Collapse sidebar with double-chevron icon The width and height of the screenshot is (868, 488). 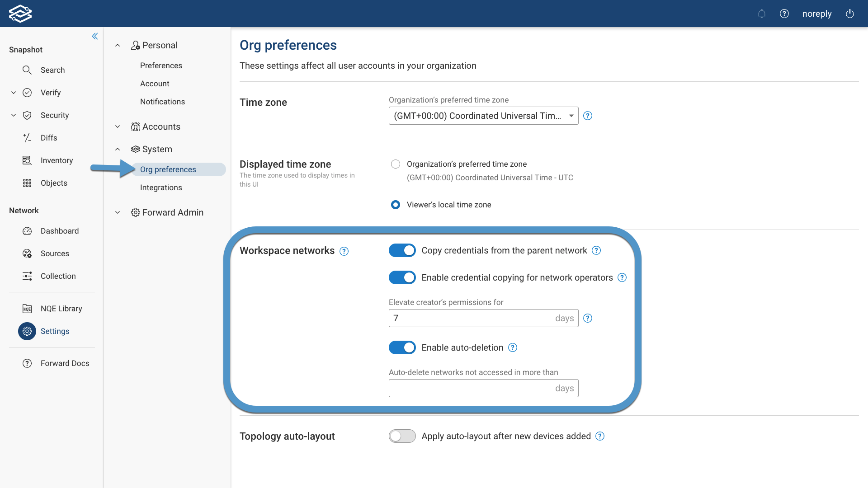95,36
